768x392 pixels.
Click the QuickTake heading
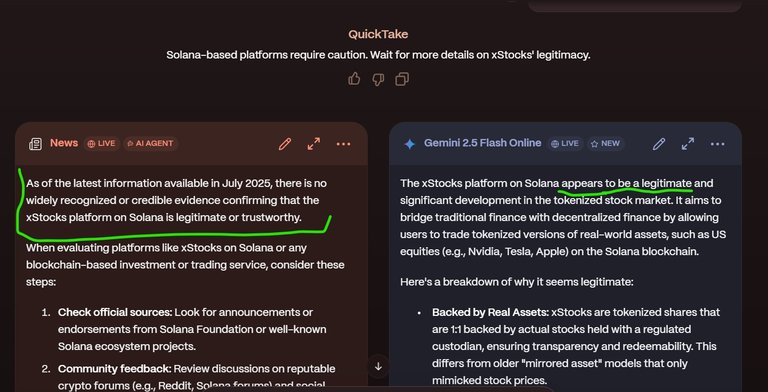point(378,34)
